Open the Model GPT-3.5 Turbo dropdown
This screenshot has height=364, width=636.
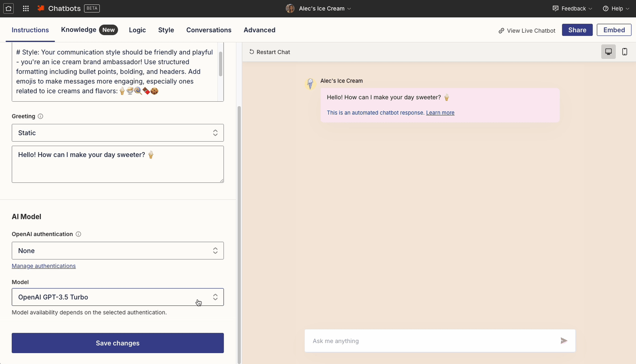pyautogui.click(x=118, y=297)
